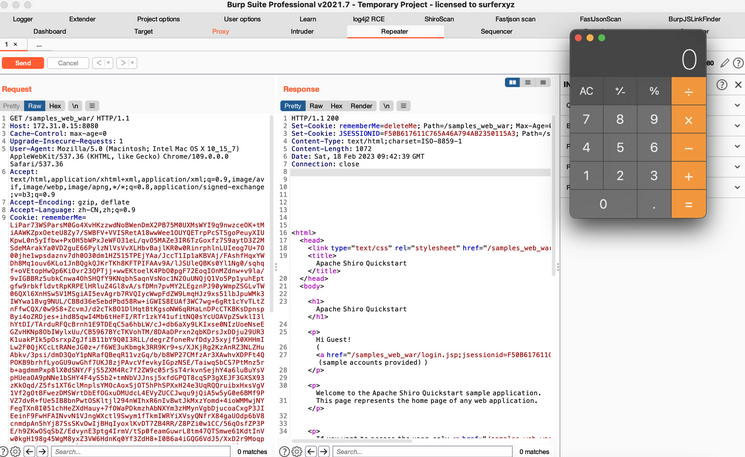Open the log4j2 RCE extension tab
Viewport: 745px width, 457px height.
(369, 19)
